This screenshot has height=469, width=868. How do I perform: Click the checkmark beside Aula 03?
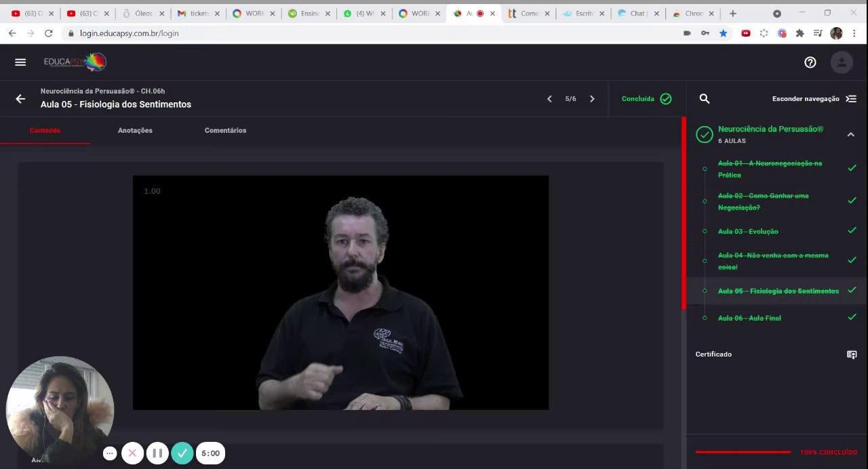[x=852, y=230]
